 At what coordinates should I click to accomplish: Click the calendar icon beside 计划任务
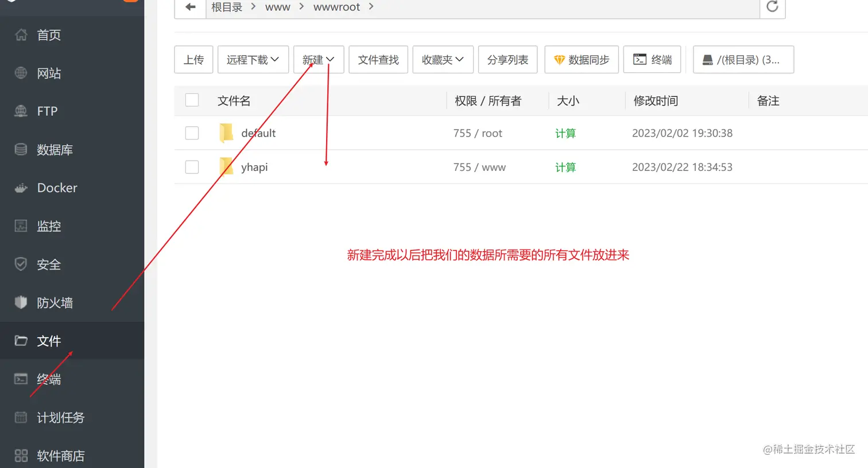tap(21, 418)
